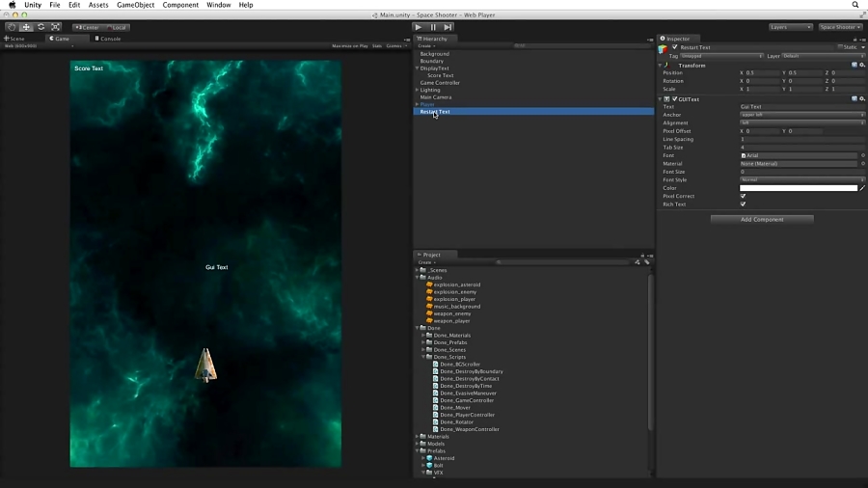Open the GUIText component gear menu
Viewport: 868px width, 488px height.
pyautogui.click(x=861, y=98)
